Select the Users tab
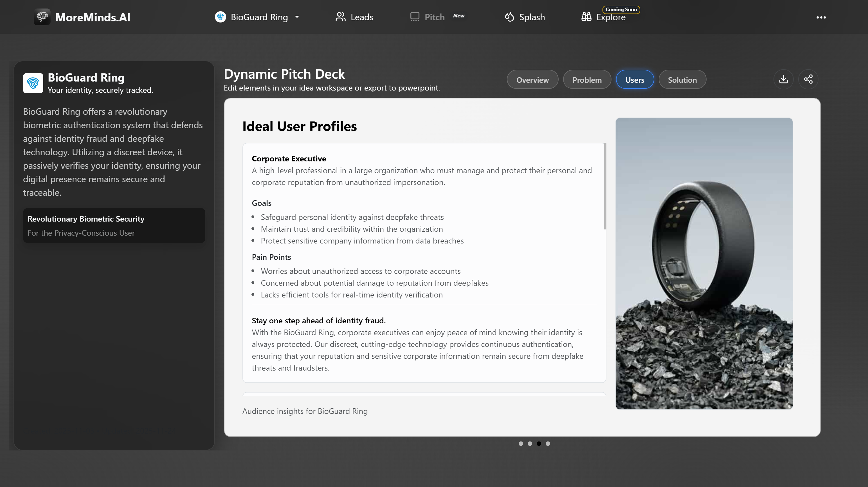The height and width of the screenshot is (487, 868). [x=635, y=80]
